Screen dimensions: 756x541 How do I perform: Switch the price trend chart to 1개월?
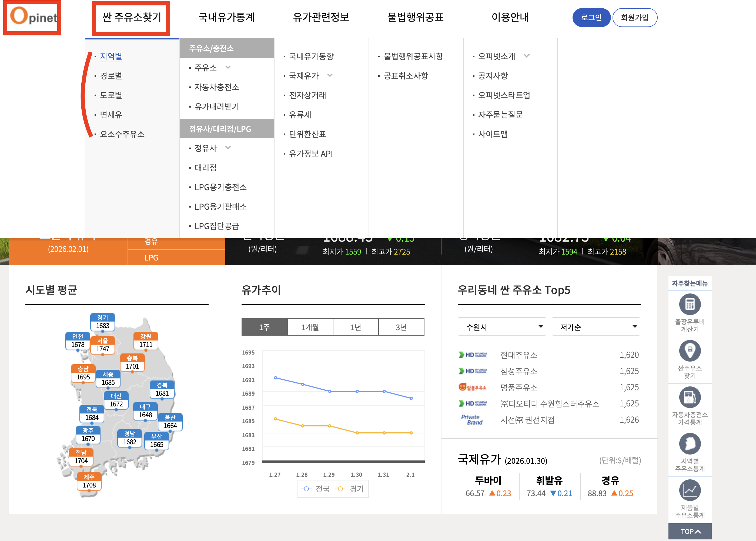coord(310,327)
